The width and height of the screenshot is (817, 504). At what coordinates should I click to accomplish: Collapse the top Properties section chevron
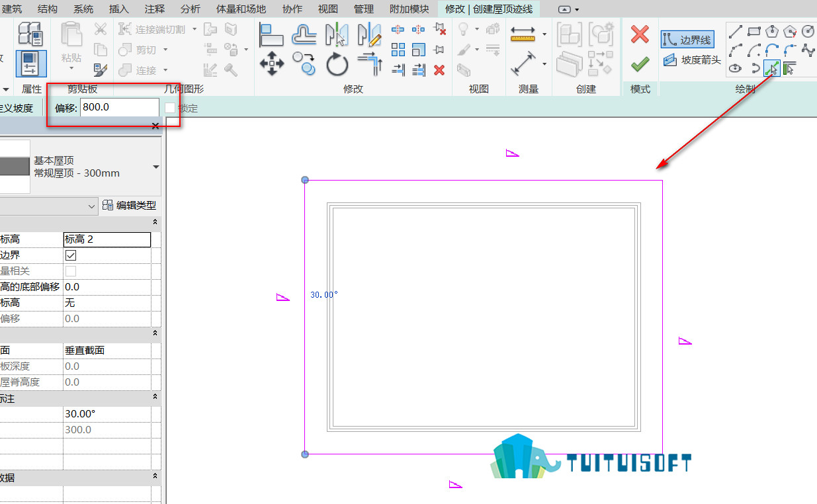[x=155, y=222]
